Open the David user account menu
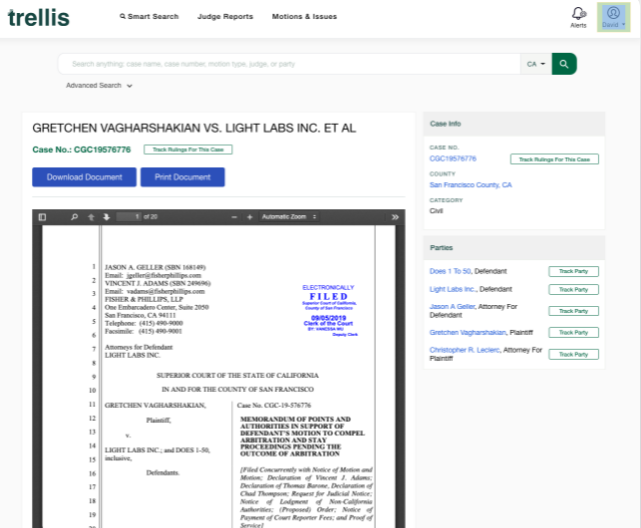Image resolution: width=641 pixels, height=528 pixels. tap(613, 17)
